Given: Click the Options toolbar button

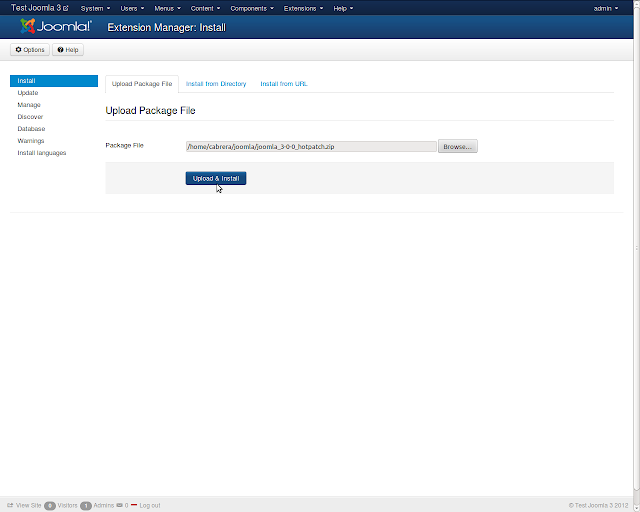Looking at the screenshot, I should [x=30, y=50].
